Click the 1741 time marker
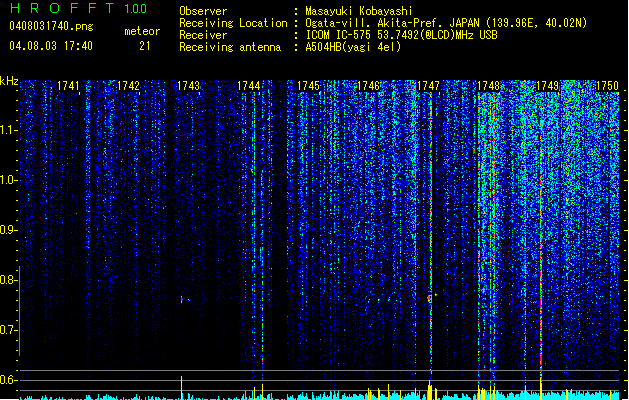This screenshot has height=400, width=629. point(68,86)
